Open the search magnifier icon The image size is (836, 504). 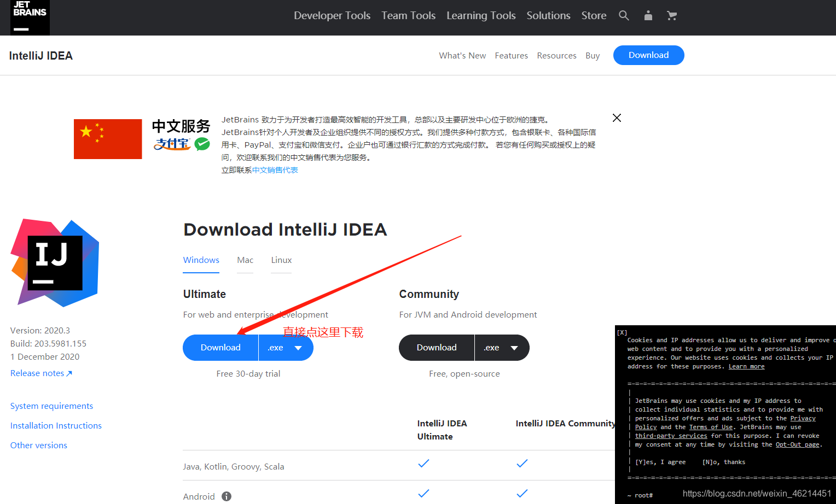(x=624, y=16)
